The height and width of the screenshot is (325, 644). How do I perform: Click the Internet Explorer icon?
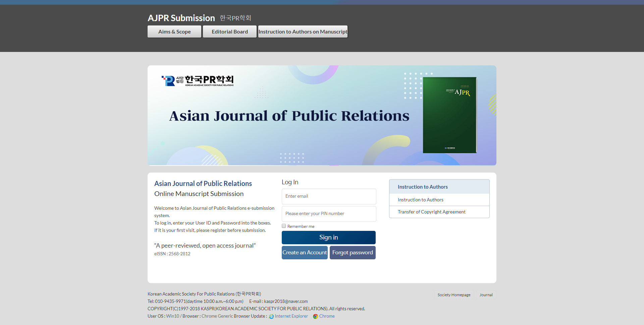pyautogui.click(x=271, y=316)
